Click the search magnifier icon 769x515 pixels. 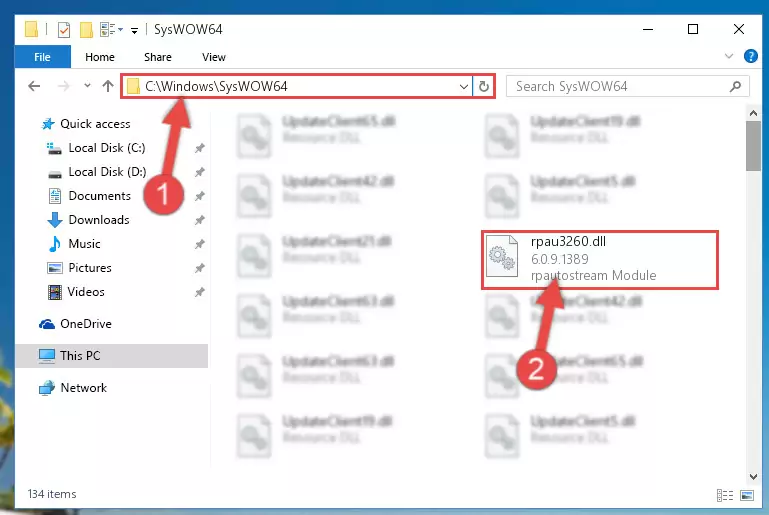[x=735, y=87]
